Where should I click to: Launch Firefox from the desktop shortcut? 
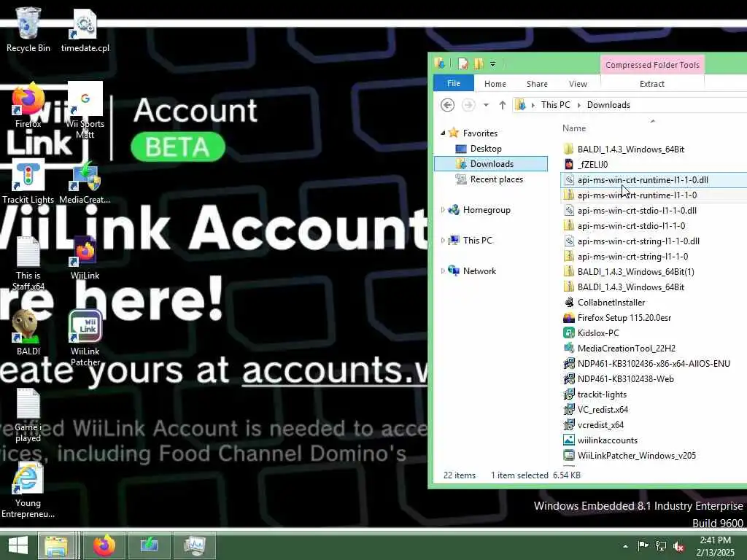(x=28, y=106)
